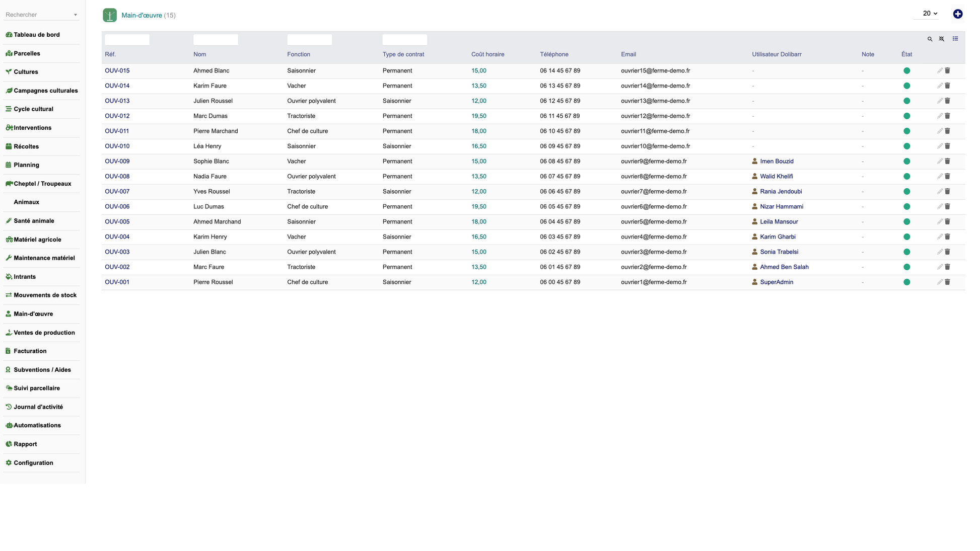Click the Nom filter input field
Viewport: 980px width, 551px height.
tap(216, 39)
